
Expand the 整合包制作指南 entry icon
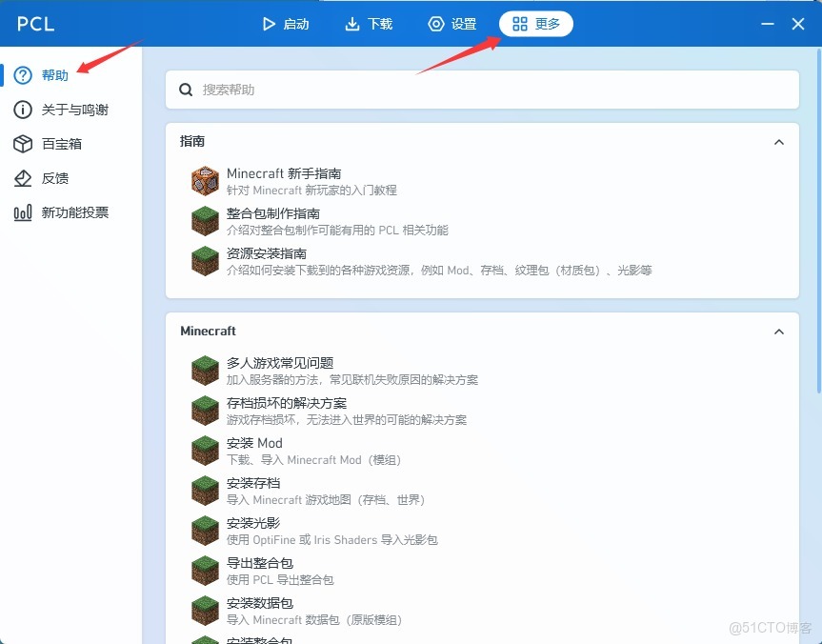(x=204, y=220)
